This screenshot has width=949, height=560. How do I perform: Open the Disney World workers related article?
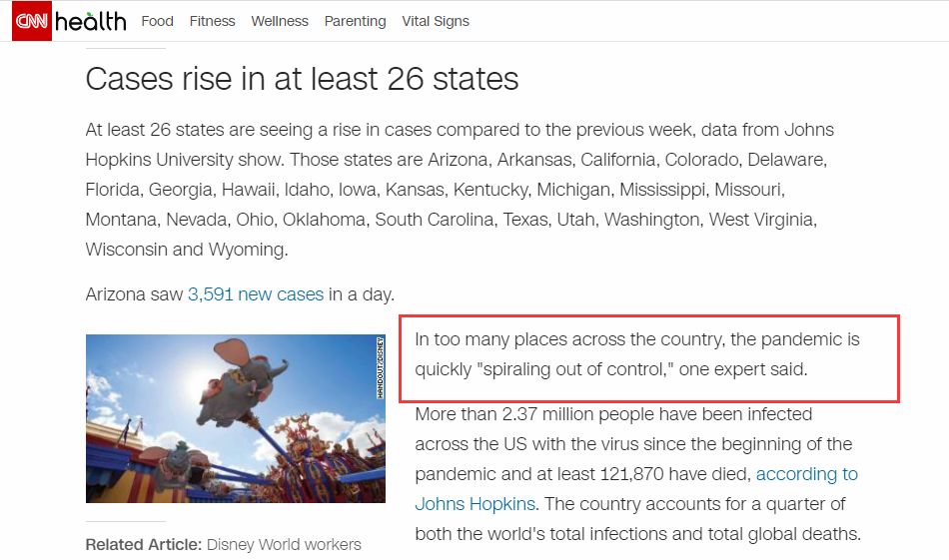click(x=283, y=545)
